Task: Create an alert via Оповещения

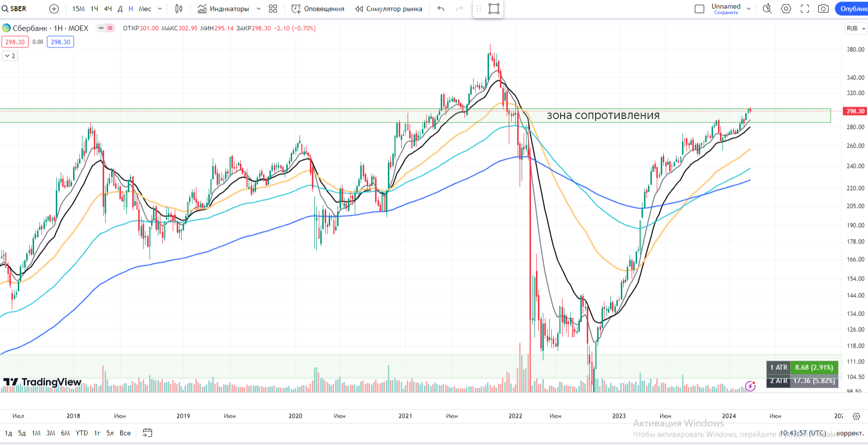Action: 318,9
